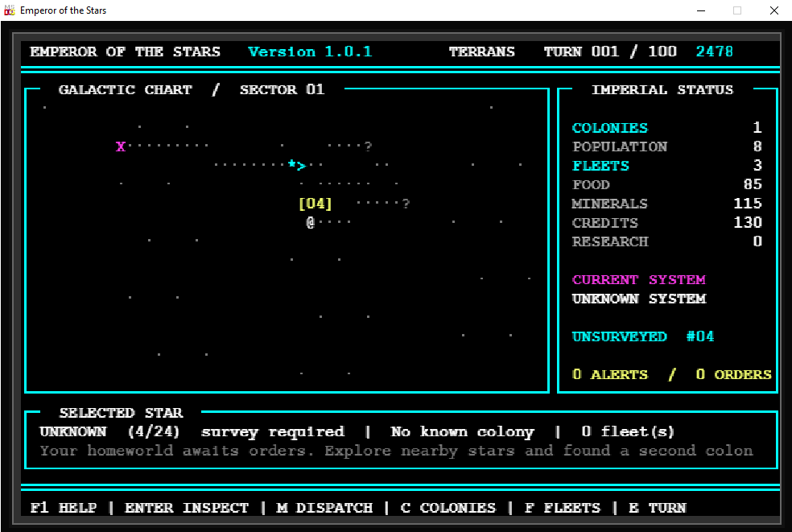This screenshot has width=792, height=532.
Task: Click M DISPATCH command
Action: click(325, 508)
